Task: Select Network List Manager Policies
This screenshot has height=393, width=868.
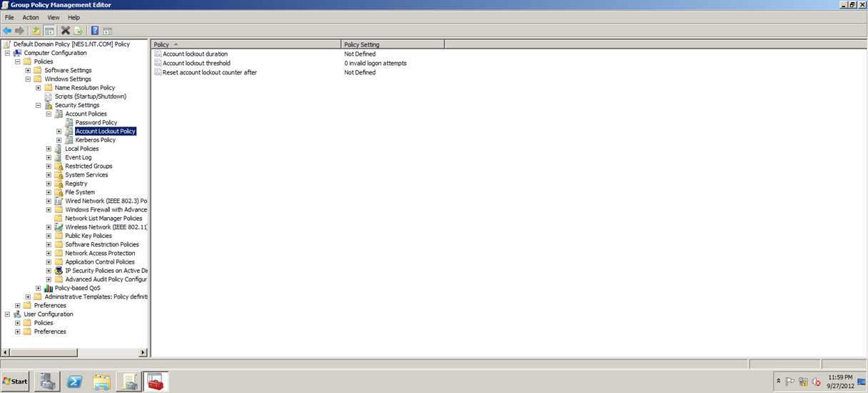Action: 104,219
